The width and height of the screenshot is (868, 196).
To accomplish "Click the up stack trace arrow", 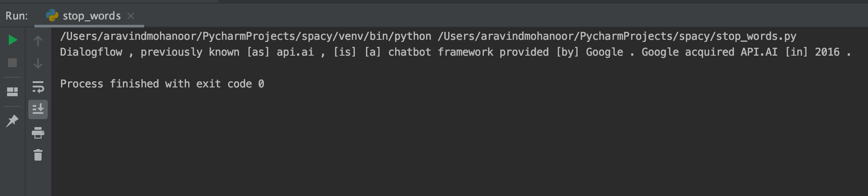I will click(38, 40).
